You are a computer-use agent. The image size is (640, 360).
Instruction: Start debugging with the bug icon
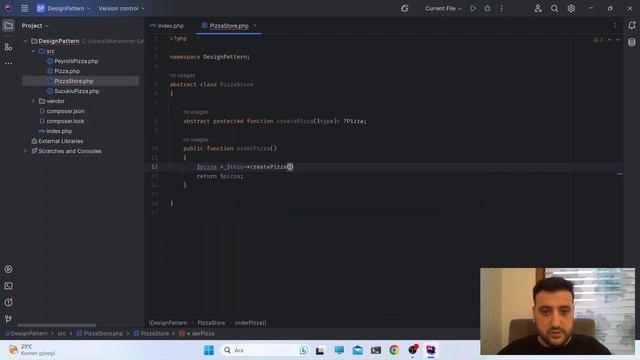487,8
